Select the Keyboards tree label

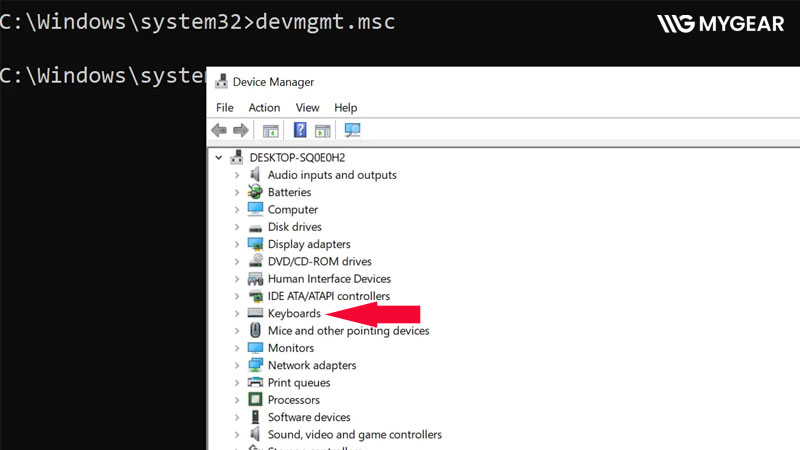(294, 313)
